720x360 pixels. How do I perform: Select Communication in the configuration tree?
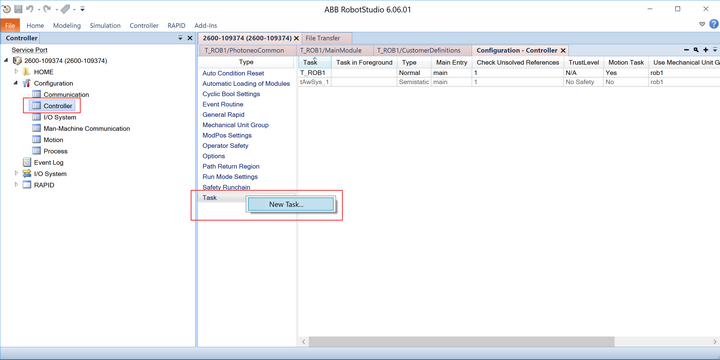(66, 95)
